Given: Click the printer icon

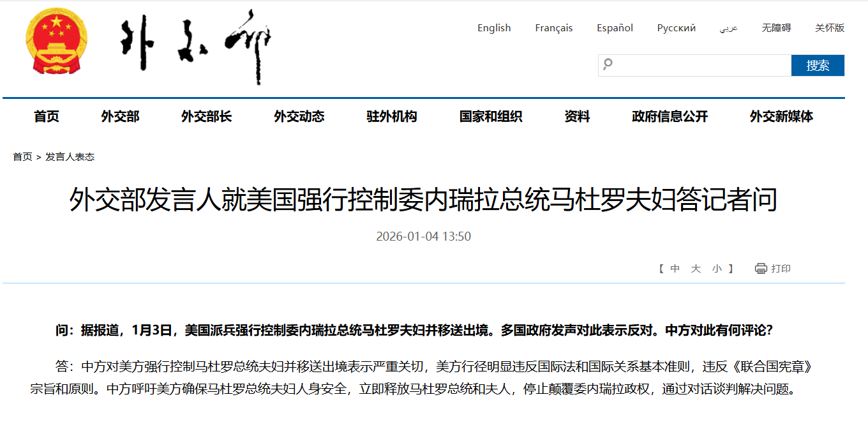Looking at the screenshot, I should [761, 269].
